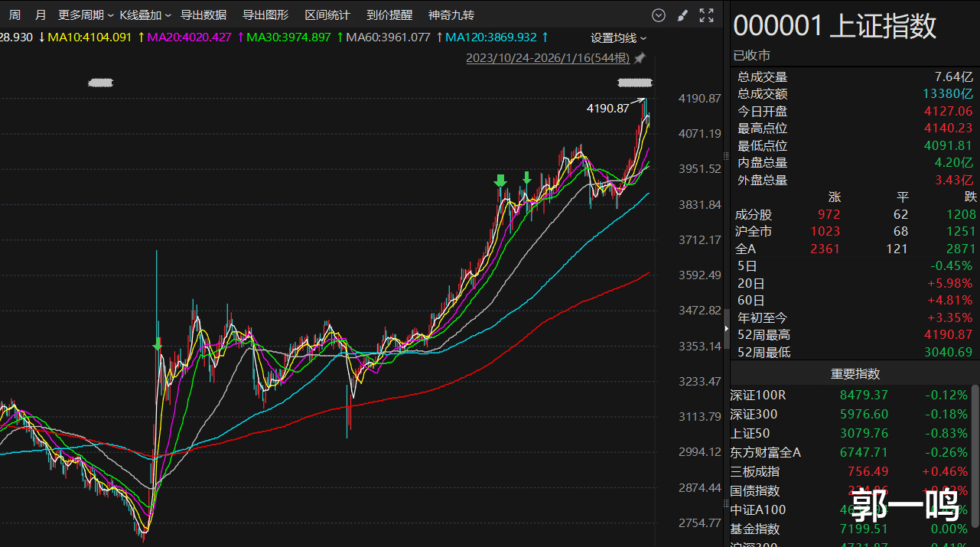Open the K线叠加 dropdown
This screenshot has width=980, height=547.
pyautogui.click(x=145, y=15)
